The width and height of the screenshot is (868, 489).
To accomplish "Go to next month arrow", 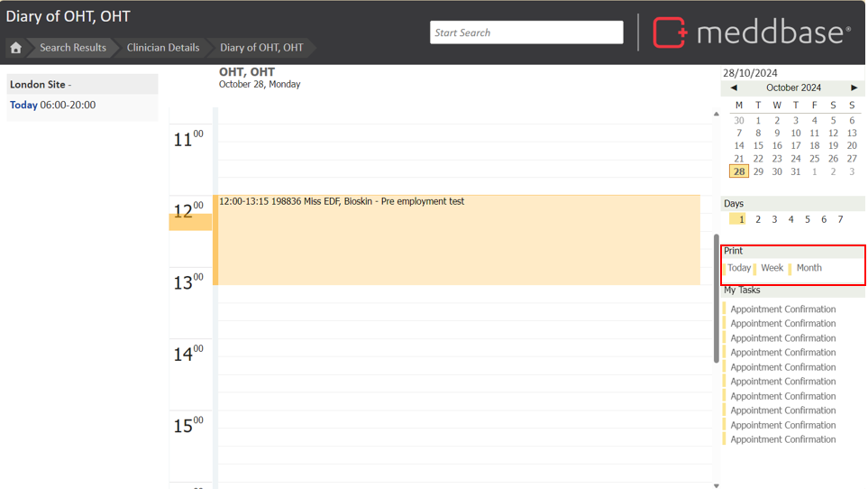I will point(854,88).
